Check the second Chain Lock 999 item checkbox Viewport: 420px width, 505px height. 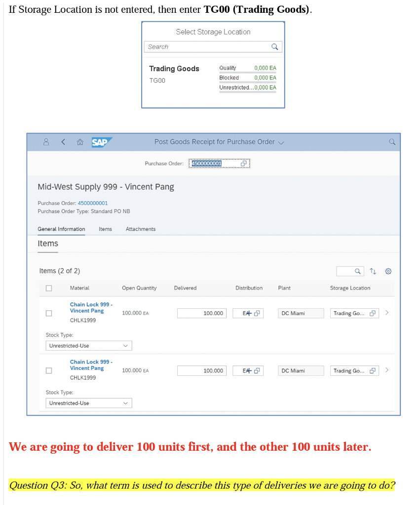(49, 371)
